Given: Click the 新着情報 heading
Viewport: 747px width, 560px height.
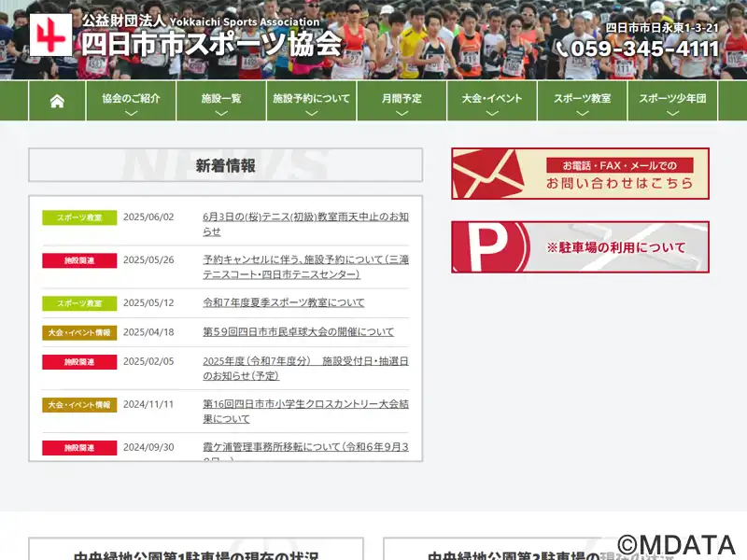Looking at the screenshot, I should (225, 166).
